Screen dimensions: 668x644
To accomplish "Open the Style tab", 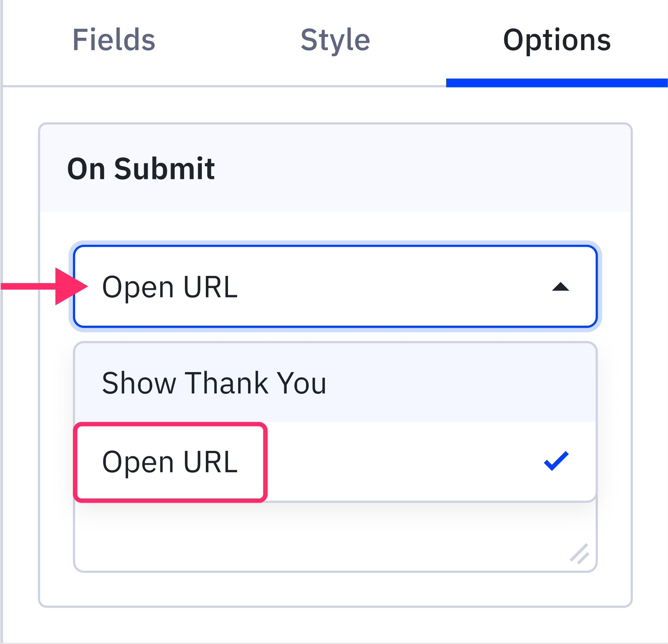I will coord(335,40).
